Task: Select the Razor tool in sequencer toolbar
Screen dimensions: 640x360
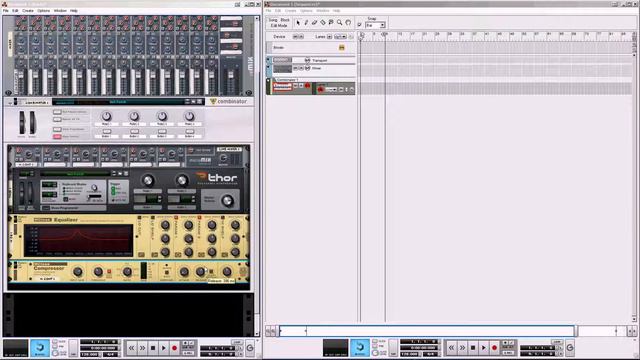Action: point(323,23)
